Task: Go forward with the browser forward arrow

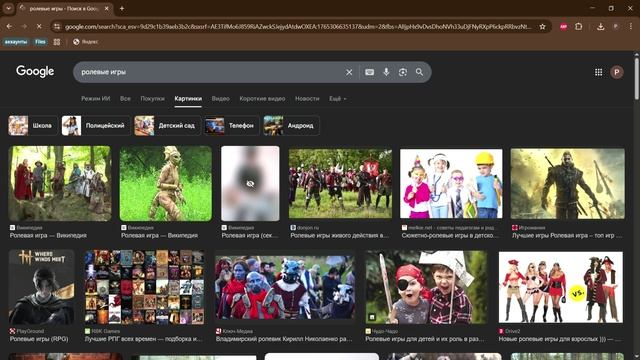Action: pos(24,27)
